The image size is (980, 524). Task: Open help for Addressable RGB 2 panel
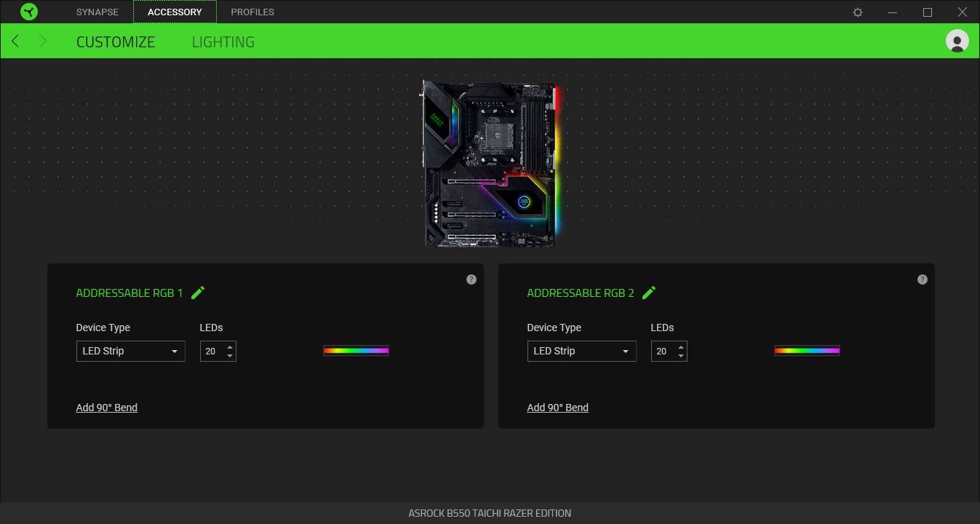[x=923, y=279]
